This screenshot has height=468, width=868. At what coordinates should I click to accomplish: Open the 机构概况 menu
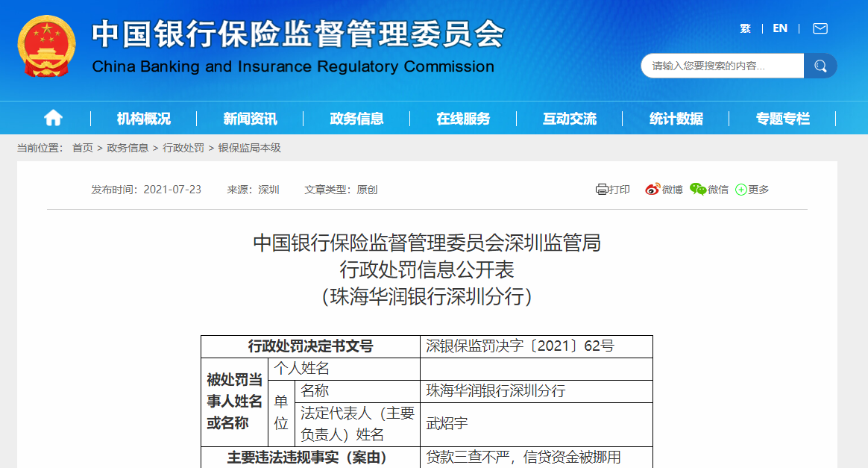[x=143, y=119]
